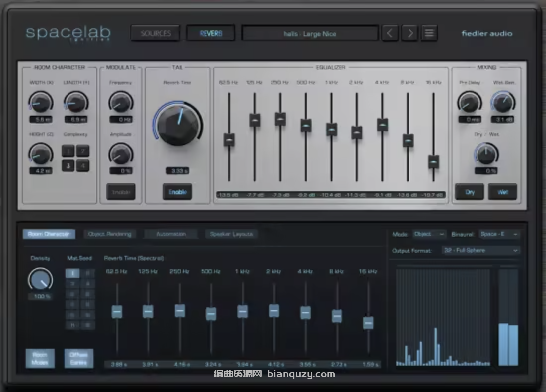Screen dimensions: 546x392
Task: Select Complexity level 3
Action: [x=68, y=166]
